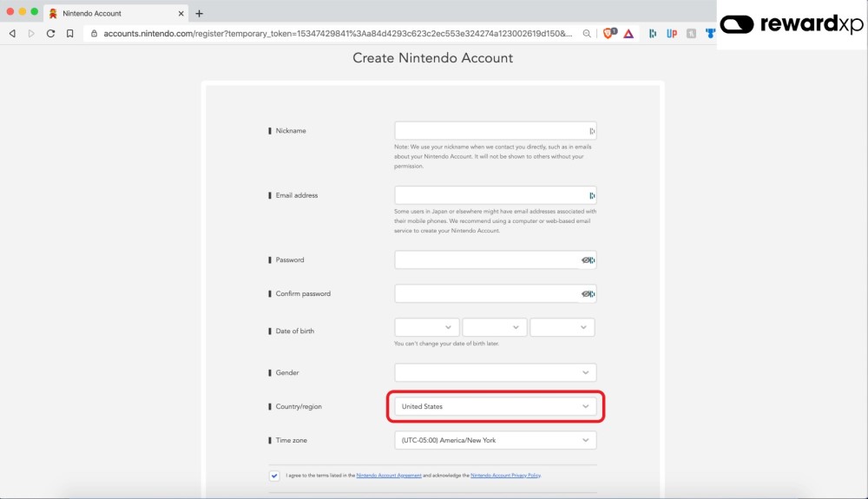Check the terms agreement checkbox

[x=274, y=476]
